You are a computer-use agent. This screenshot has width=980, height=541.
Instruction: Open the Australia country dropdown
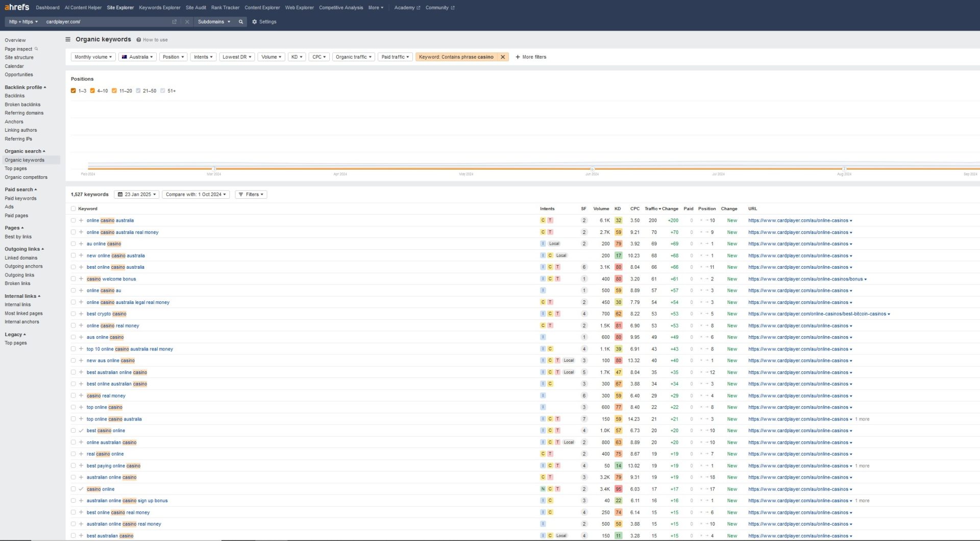click(137, 57)
